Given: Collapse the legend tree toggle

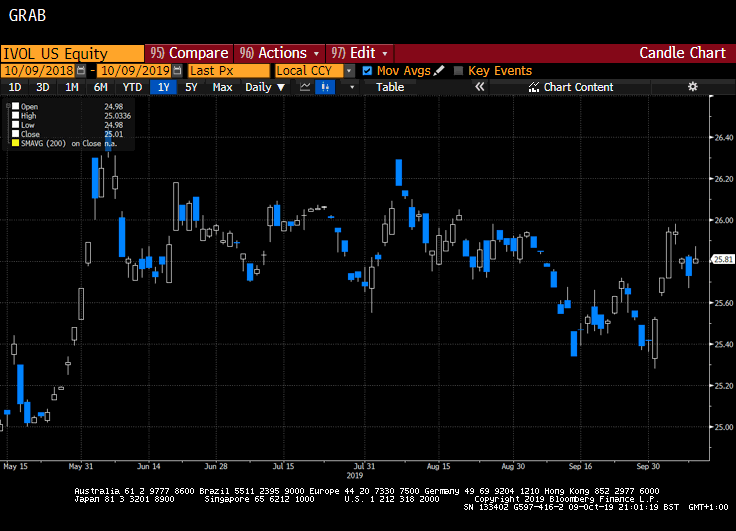Looking at the screenshot, I should tap(9, 104).
